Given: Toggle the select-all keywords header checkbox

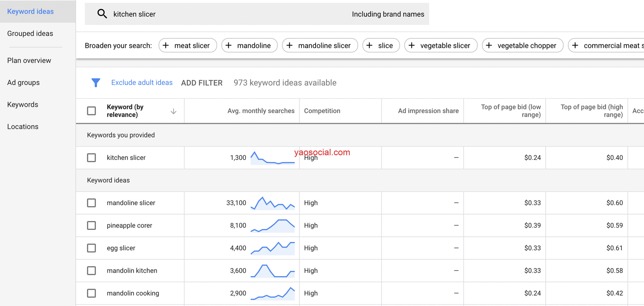Looking at the screenshot, I should coord(92,111).
